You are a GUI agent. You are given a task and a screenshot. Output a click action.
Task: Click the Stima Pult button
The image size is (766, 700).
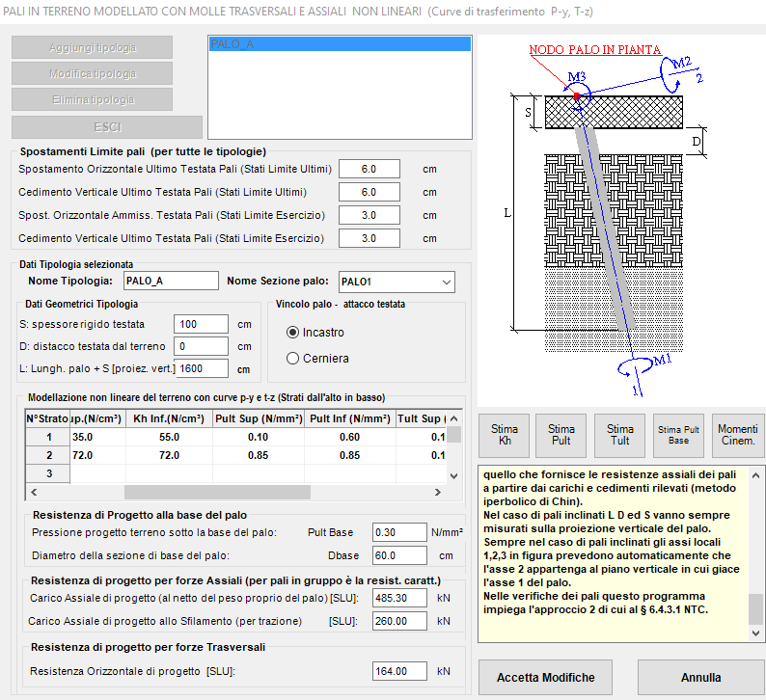[x=561, y=435]
